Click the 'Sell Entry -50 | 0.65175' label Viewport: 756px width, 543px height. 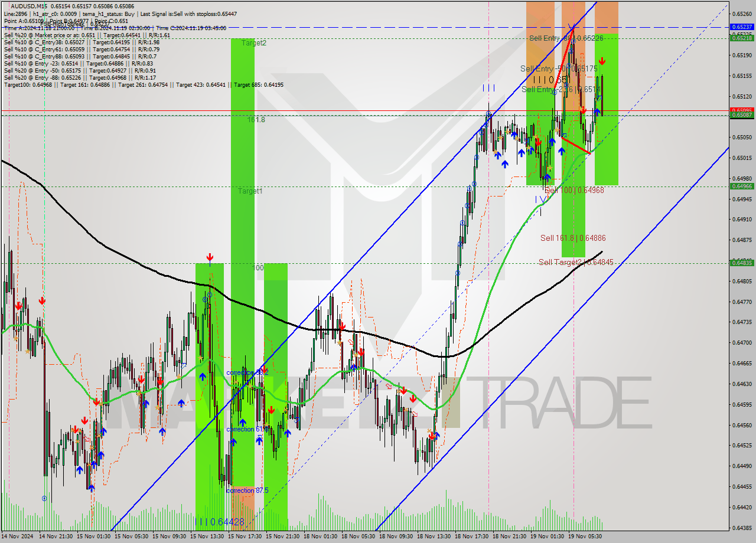[x=559, y=69]
